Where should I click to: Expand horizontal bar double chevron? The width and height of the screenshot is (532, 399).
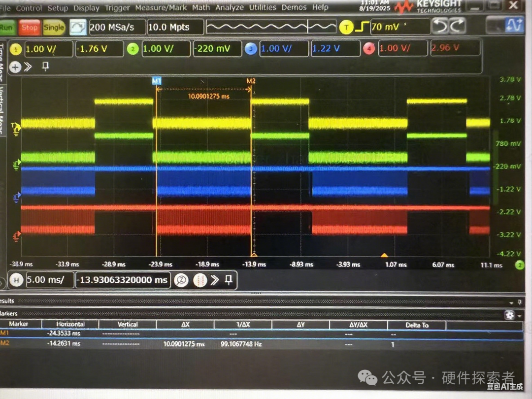tap(214, 280)
